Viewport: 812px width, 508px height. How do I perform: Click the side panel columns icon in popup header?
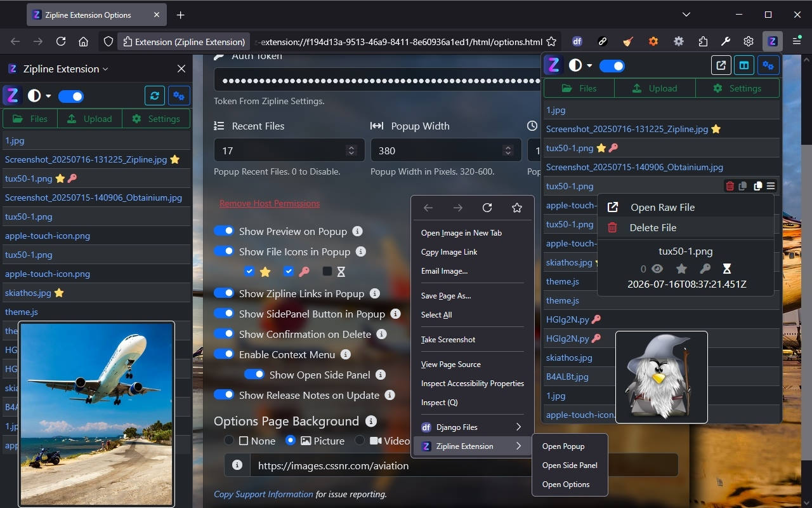pos(744,65)
